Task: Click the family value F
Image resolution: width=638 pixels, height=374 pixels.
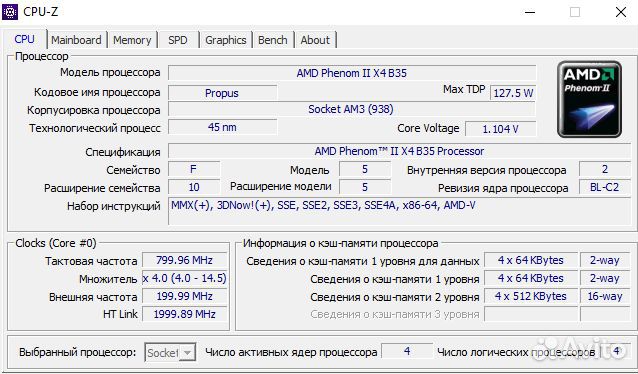Action: point(194,169)
